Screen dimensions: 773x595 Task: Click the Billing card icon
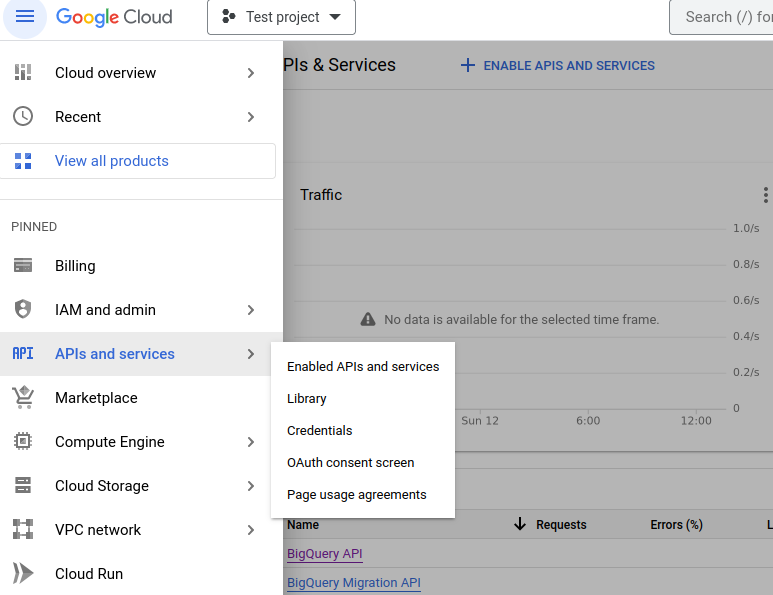pyautogui.click(x=23, y=265)
